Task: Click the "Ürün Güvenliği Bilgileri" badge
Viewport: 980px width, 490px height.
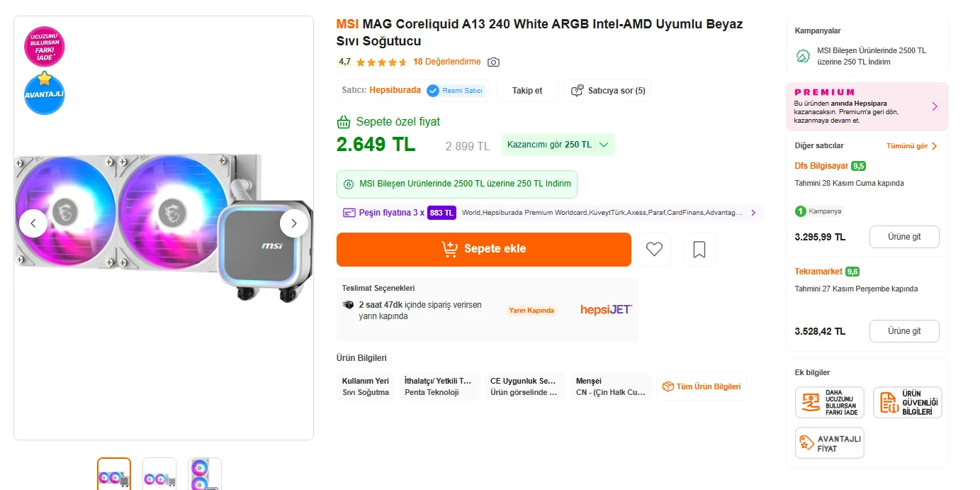Action: tap(907, 402)
